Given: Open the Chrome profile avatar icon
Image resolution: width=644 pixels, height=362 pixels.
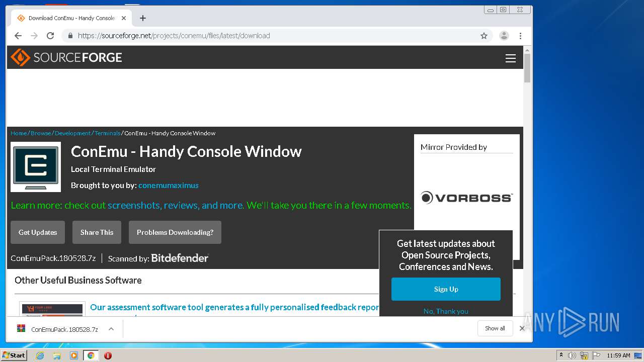Looking at the screenshot, I should [x=504, y=36].
